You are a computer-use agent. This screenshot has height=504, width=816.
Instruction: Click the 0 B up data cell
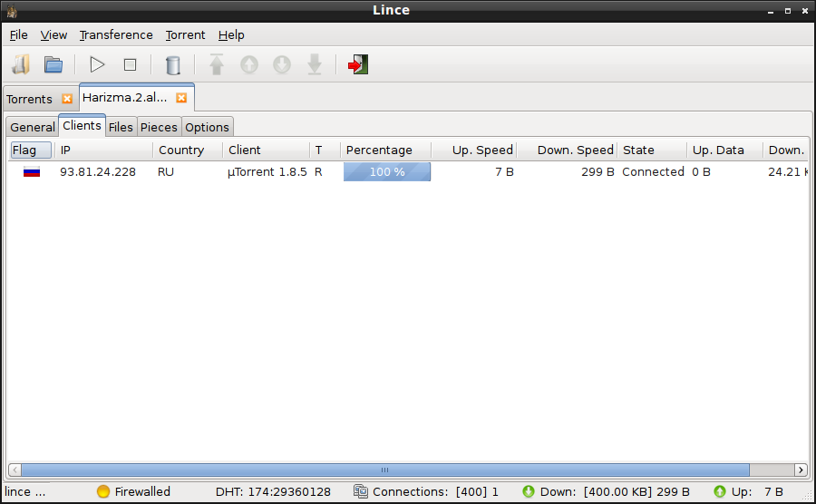click(701, 172)
